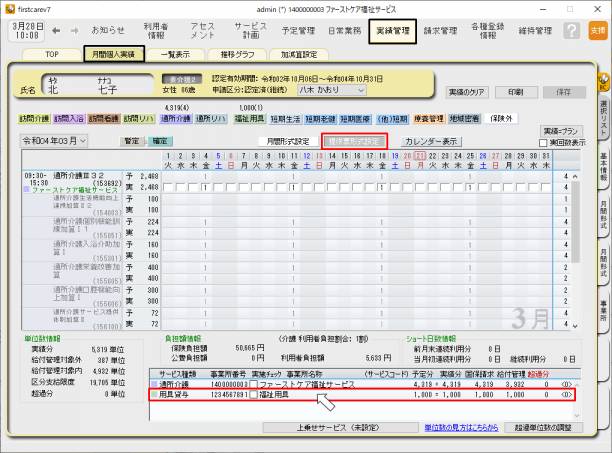This screenshot has height=453, width=612.
Task: Select the 通所介護 service category tag
Action: point(175,118)
